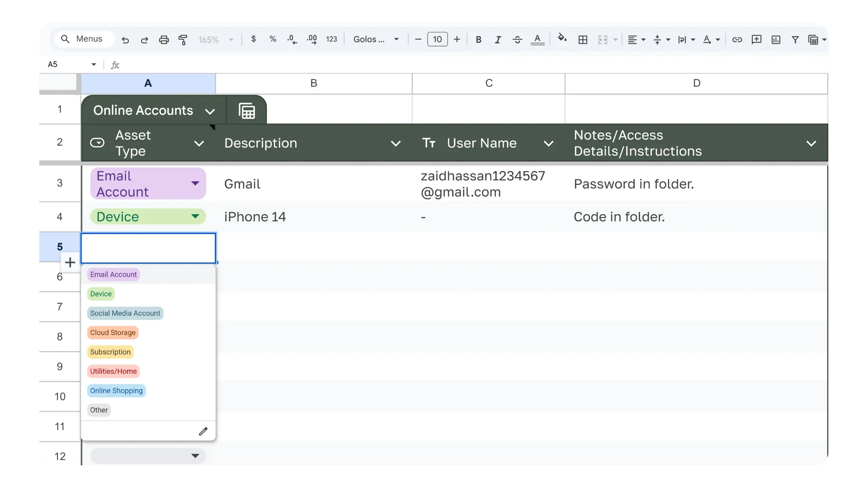Screen dimensions: 868x488
Task: Choose Other from the list
Action: pos(99,410)
